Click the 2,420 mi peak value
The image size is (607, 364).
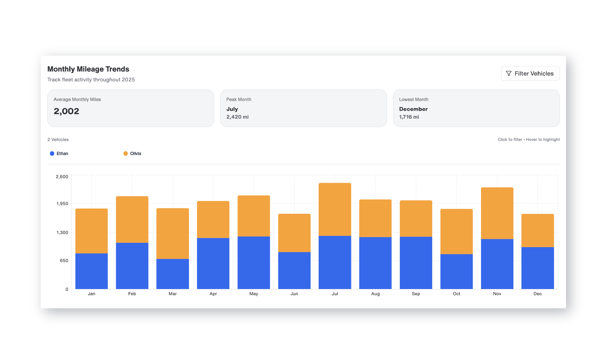(x=237, y=117)
